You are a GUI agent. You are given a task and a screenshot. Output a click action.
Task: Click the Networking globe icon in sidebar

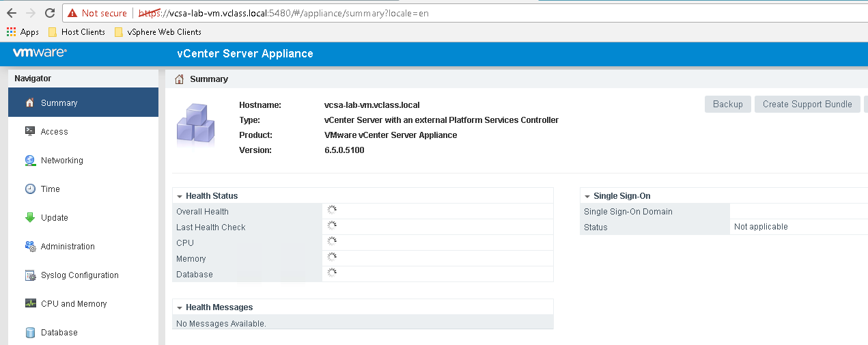click(x=30, y=161)
